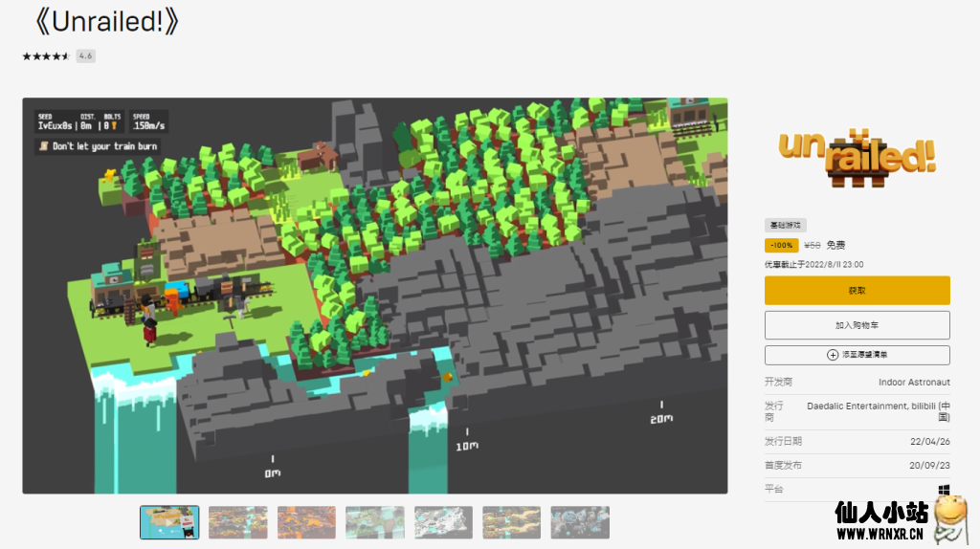Click the 仙人小站 watermark mascot logo
This screenshot has height=549, width=980.
(948, 518)
